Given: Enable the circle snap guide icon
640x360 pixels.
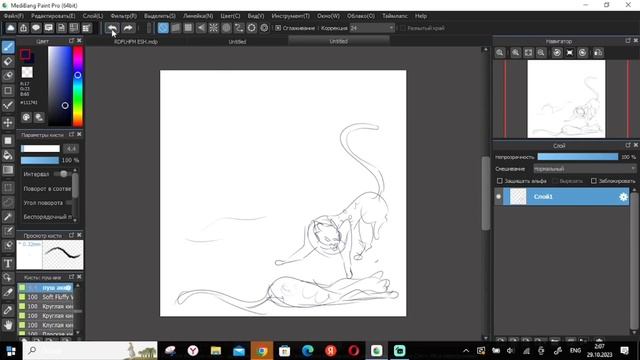Looking at the screenshot, I should click(x=226, y=28).
